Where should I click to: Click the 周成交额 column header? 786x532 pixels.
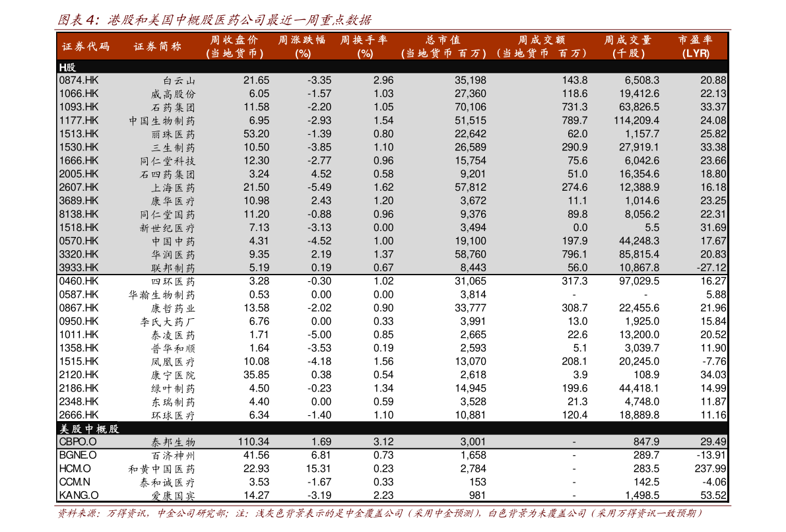click(x=542, y=47)
